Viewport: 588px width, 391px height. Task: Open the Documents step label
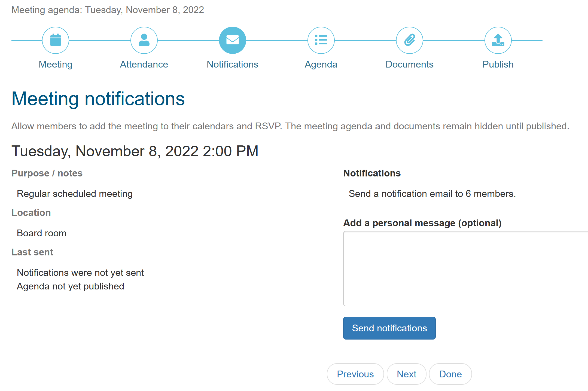click(410, 65)
